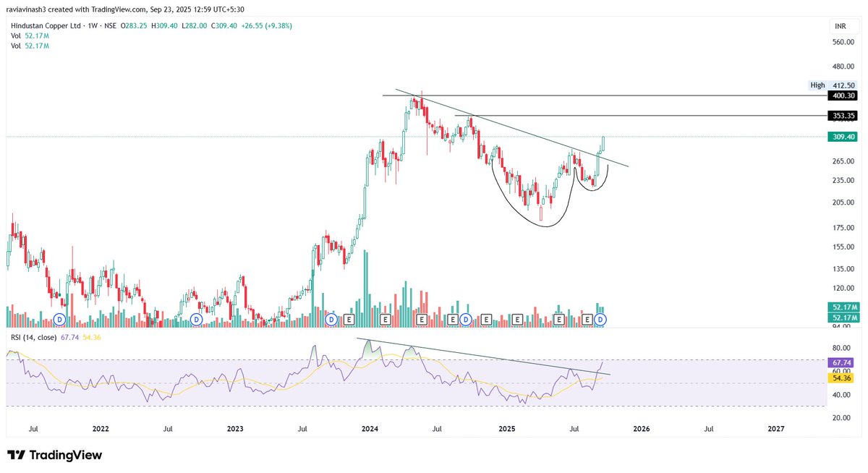This screenshot has height=473, width=868.
Task: Select the 400.30 horizontal line price label
Action: point(843,95)
